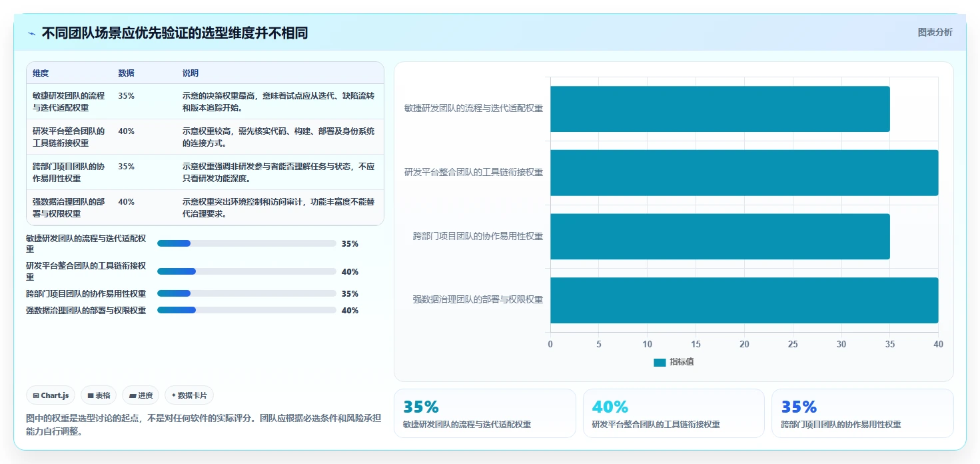Image resolution: width=980 pixels, height=464 pixels.
Task: Click table cell 跨部门项目团队的协作易用性权重
Action: pyautogui.click(x=69, y=172)
